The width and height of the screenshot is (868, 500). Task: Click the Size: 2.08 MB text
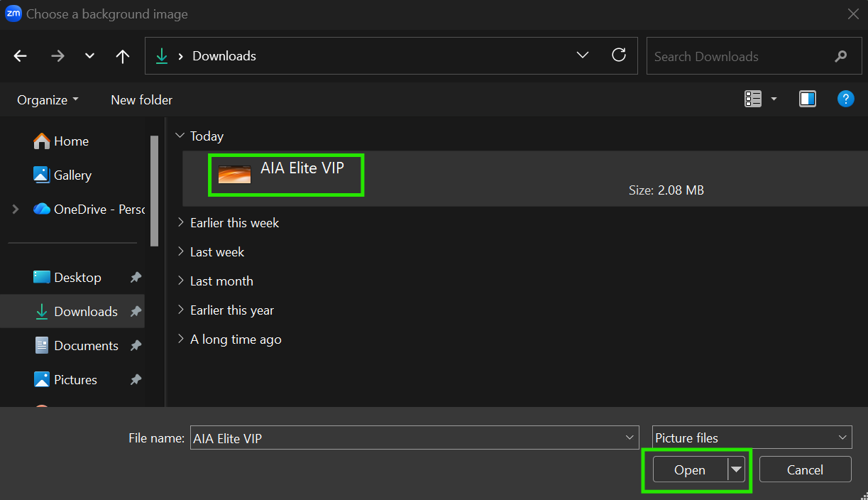[666, 190]
